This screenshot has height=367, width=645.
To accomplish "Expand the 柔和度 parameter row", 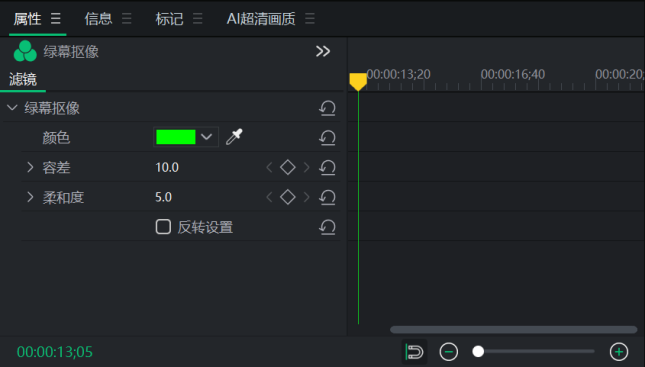I will pyautogui.click(x=30, y=197).
